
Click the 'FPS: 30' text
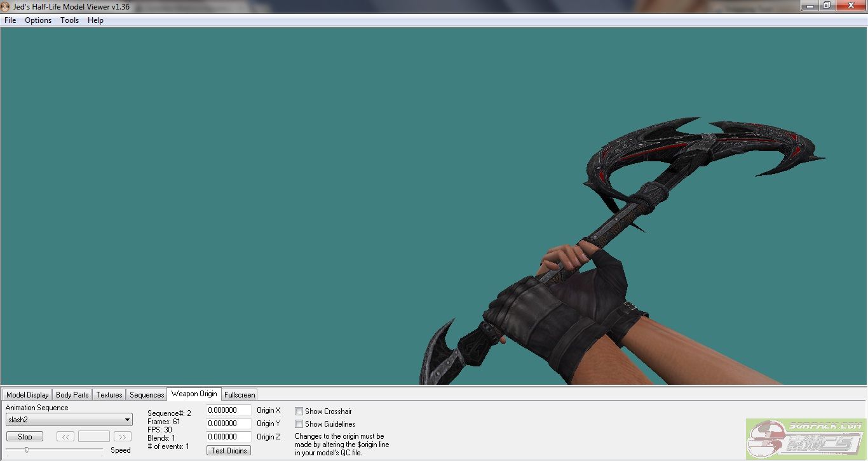point(159,430)
